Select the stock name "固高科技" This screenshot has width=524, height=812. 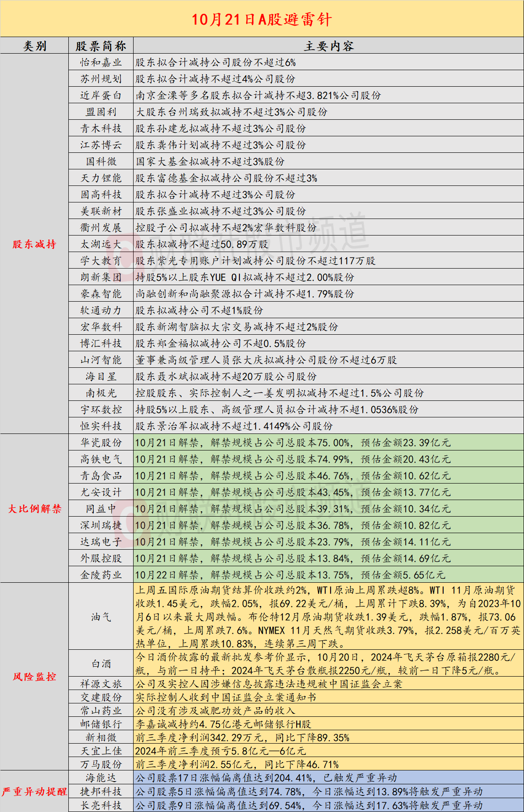coord(101,195)
